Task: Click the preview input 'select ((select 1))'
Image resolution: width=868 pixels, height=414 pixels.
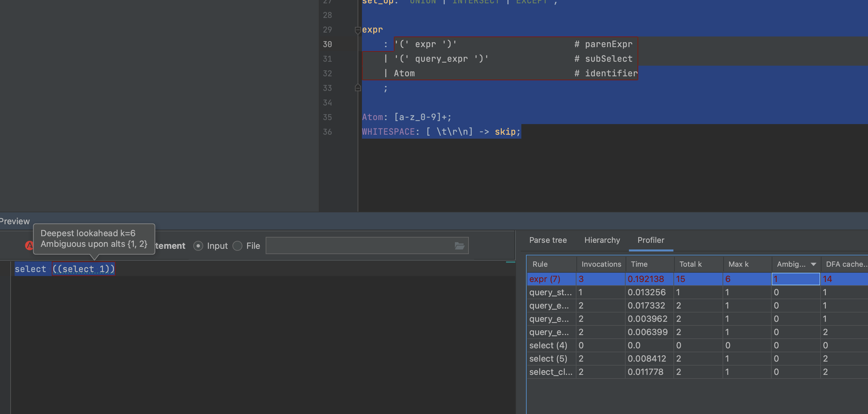Action: 65,269
